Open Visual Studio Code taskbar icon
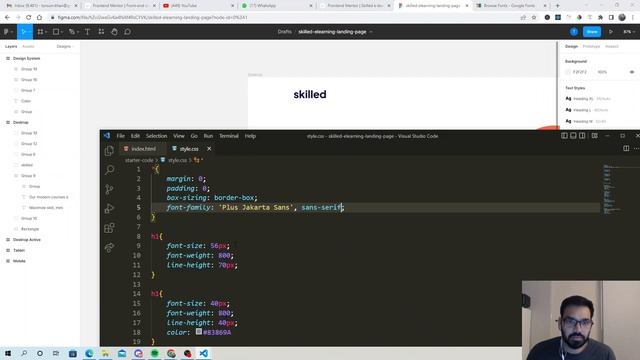 coord(204,353)
